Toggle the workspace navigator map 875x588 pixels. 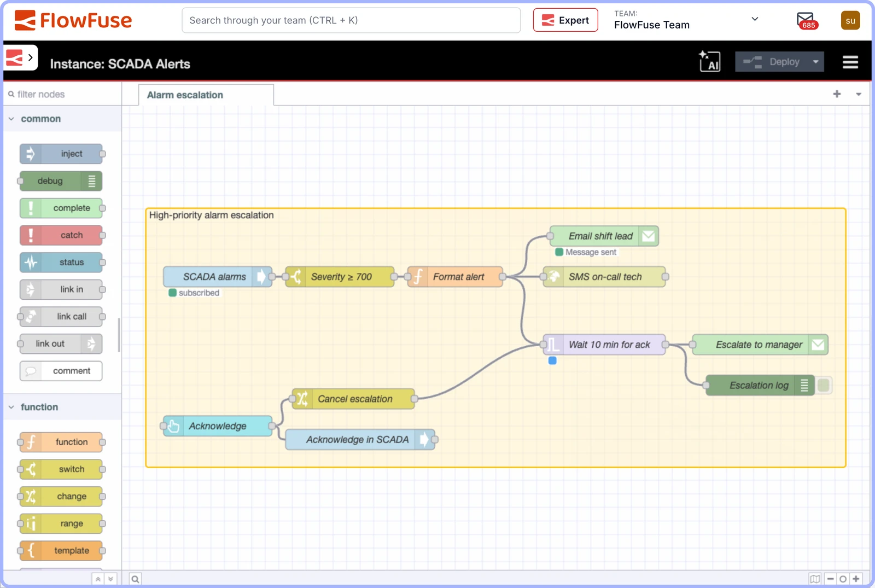click(815, 579)
